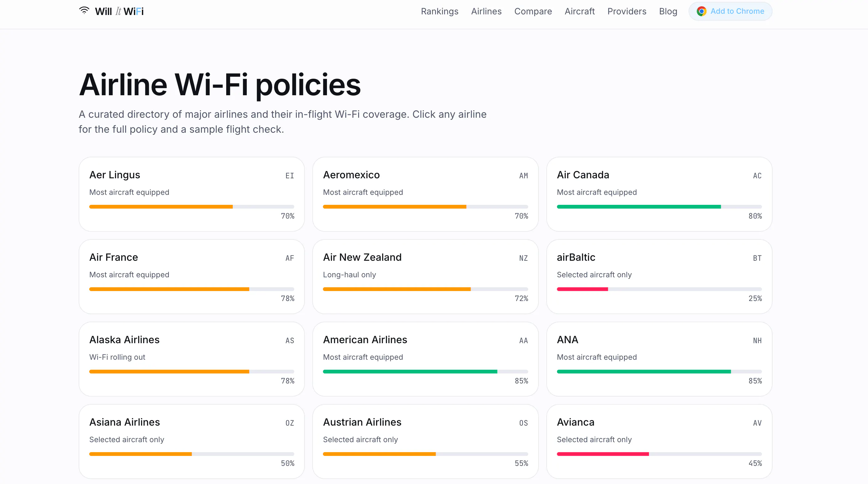Screen dimensions: 868x484
Task: Click the American Airlines 85% coverage bar
Action: point(425,372)
